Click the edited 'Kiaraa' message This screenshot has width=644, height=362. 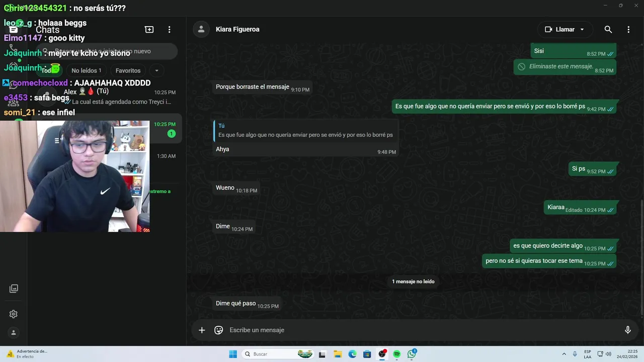(580, 207)
